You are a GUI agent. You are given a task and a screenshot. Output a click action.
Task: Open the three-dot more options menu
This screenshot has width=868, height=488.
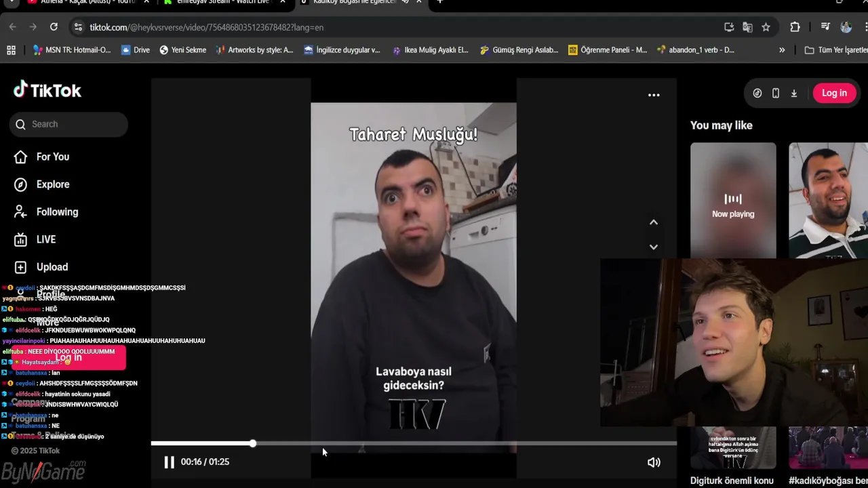tap(654, 95)
